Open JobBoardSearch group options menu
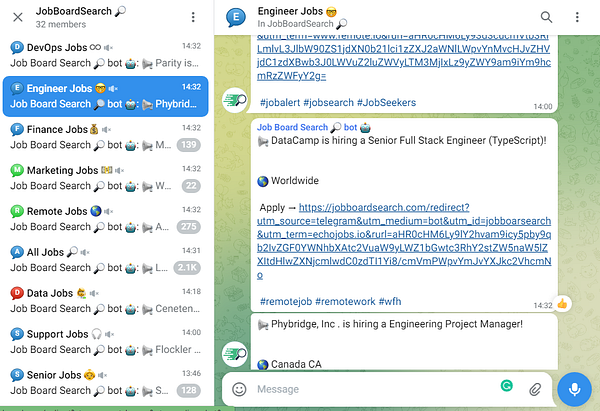Screen dimensions: 600x411 [193, 17]
